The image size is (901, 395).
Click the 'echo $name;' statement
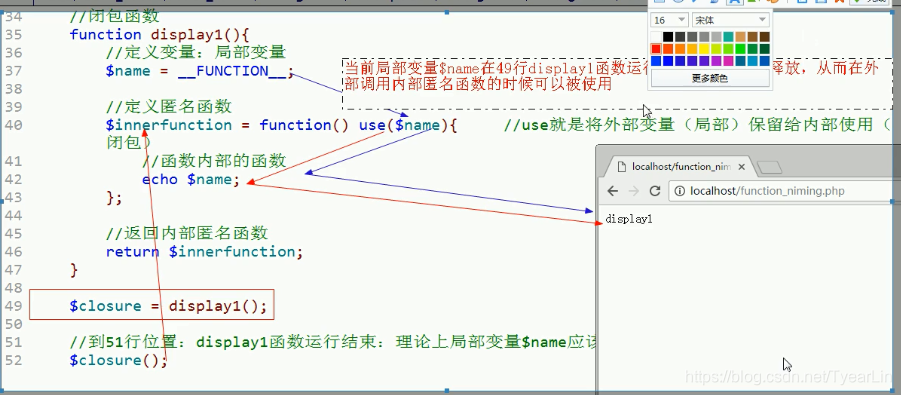click(191, 179)
